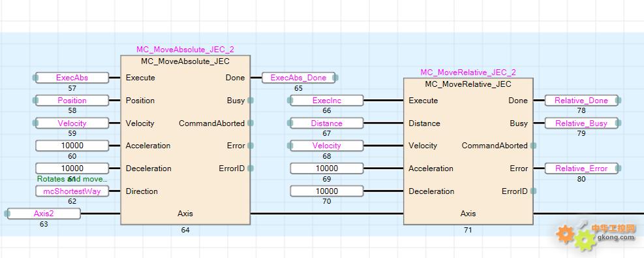Click connector handle left of Axis2

[7, 214]
